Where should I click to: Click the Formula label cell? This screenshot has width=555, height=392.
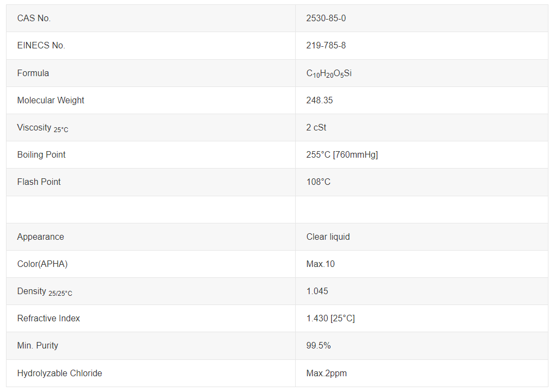151,73
